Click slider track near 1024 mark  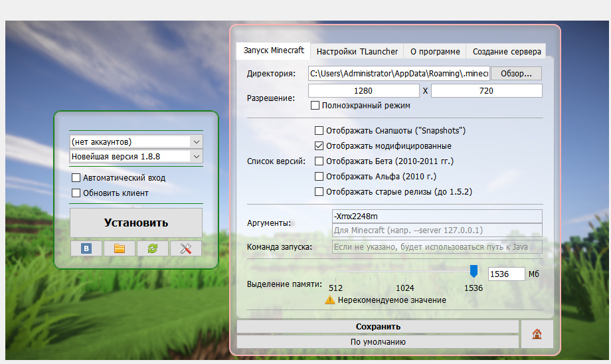click(405, 271)
